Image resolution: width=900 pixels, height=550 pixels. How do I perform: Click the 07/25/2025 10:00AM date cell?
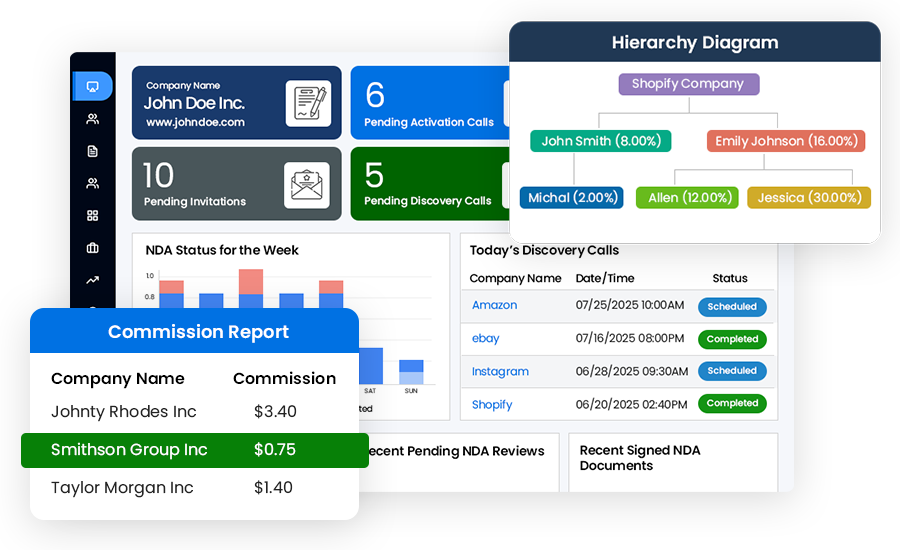coord(630,305)
